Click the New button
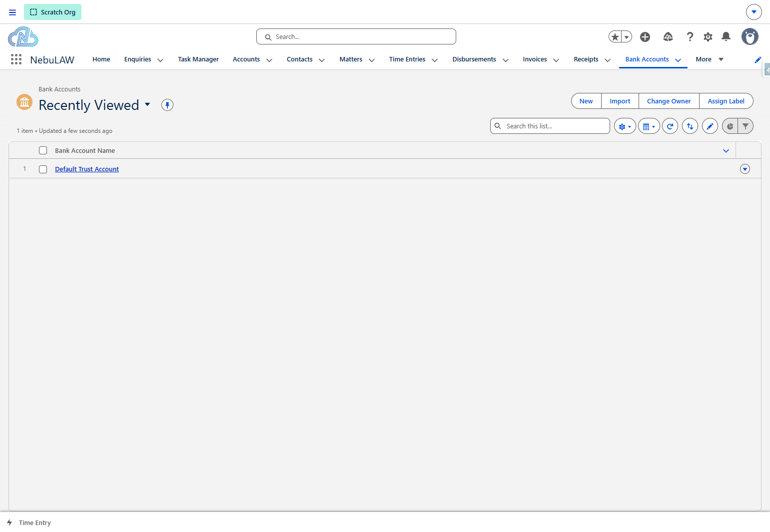The width and height of the screenshot is (770, 532). click(586, 101)
